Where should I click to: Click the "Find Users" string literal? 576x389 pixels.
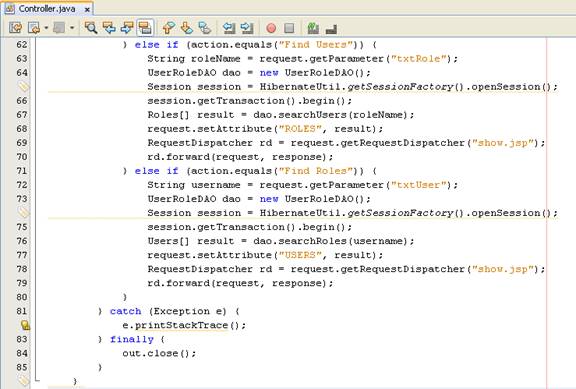point(315,45)
